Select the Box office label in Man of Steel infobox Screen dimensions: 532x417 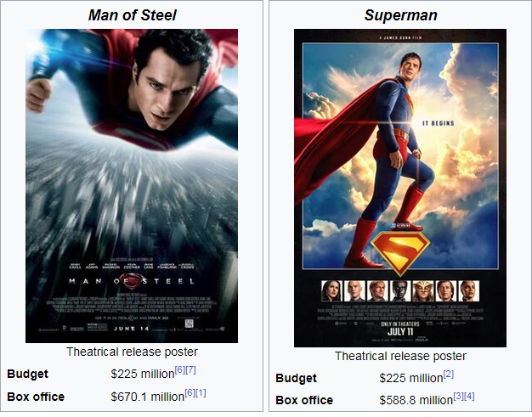tap(35, 396)
